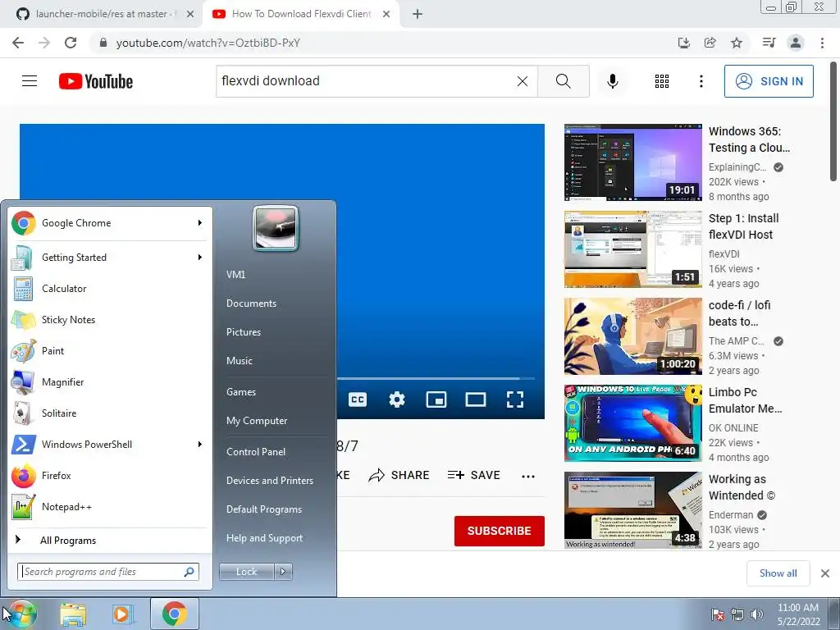
Task: Click the Search programs and files box
Action: 108,572
